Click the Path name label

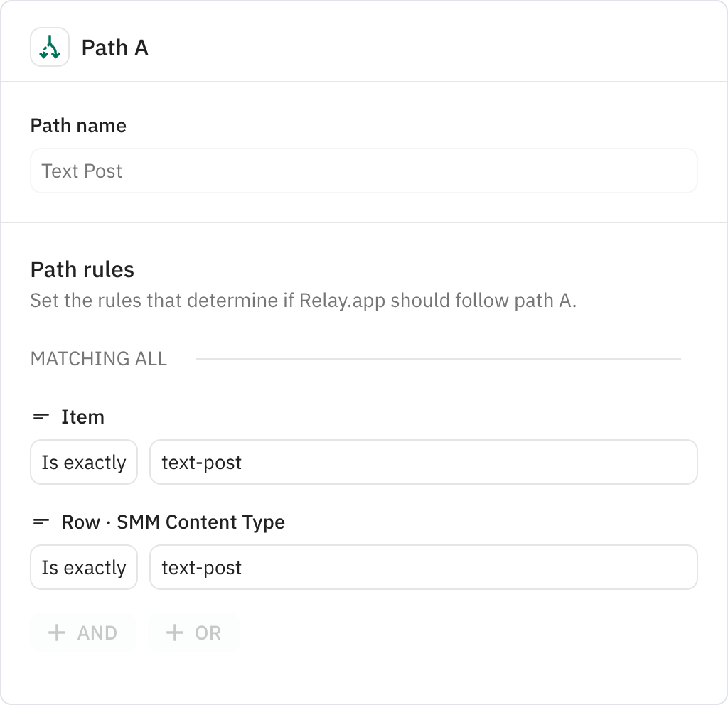point(78,126)
